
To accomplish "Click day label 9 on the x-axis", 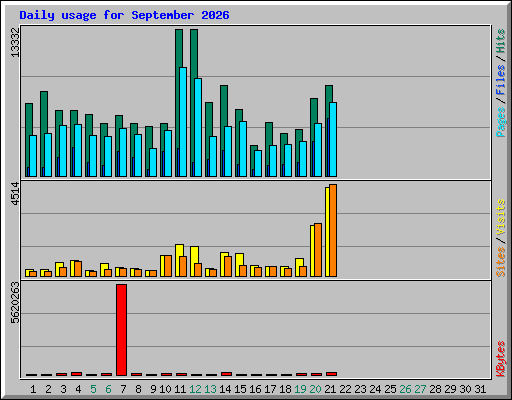I will [x=153, y=389].
